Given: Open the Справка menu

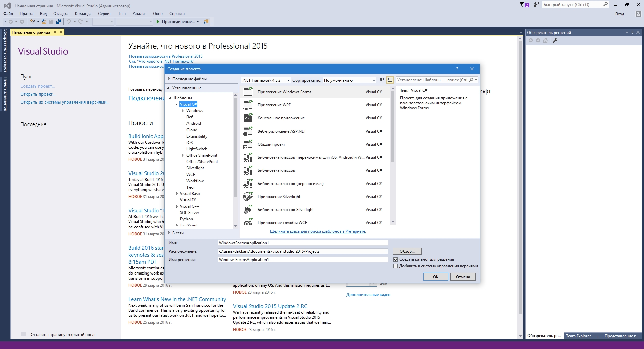Looking at the screenshot, I should [x=177, y=14].
